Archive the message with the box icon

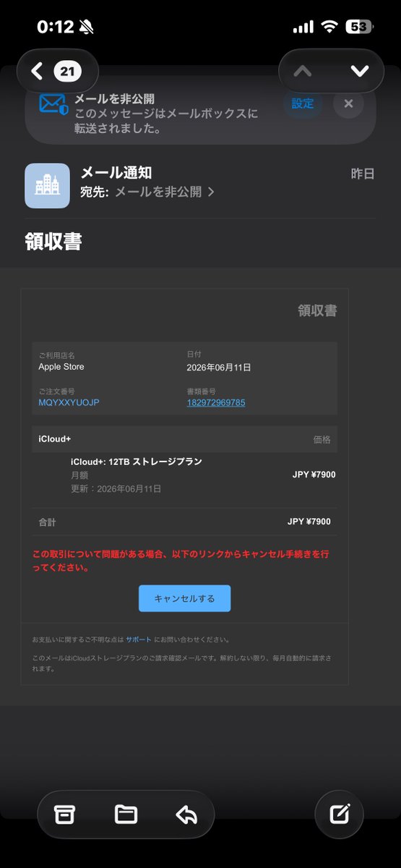click(65, 814)
